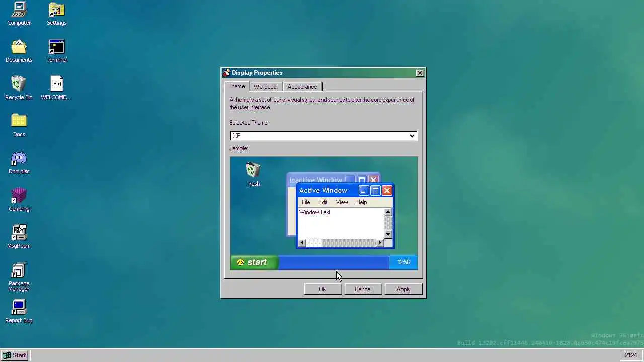The image size is (644, 362).
Task: Click the Display Properties title bar icon
Action: click(x=227, y=73)
